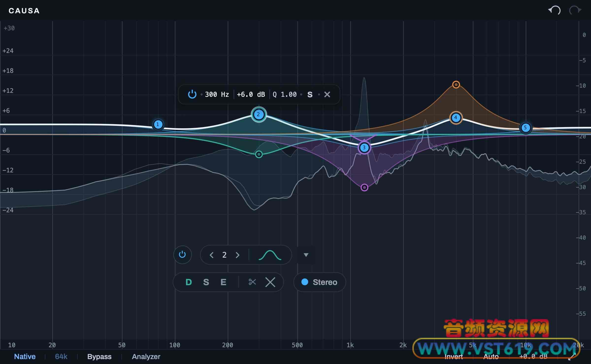Screen dimensions: 591x364
Task: Click the purple dynamic range handle below band 3
Action: (364, 188)
